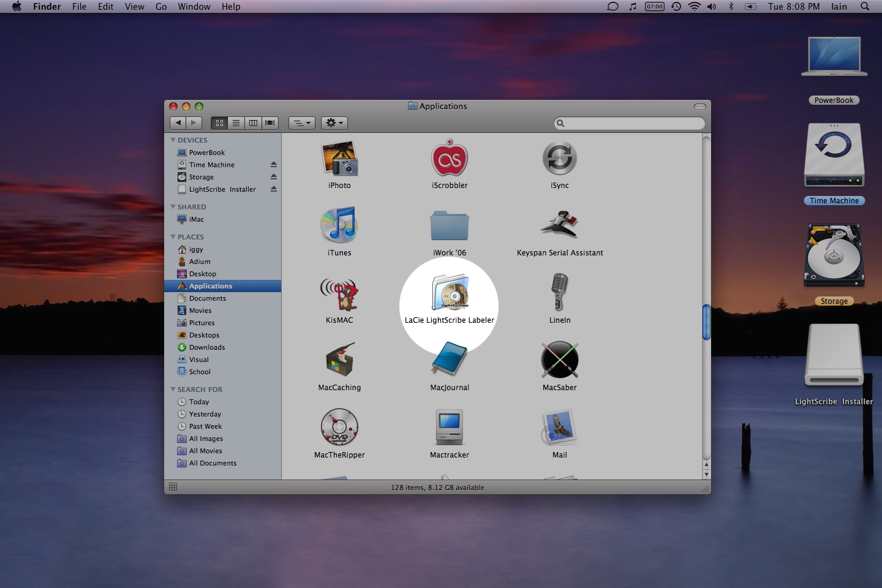Switch to column view
882x588 pixels.
coord(253,123)
